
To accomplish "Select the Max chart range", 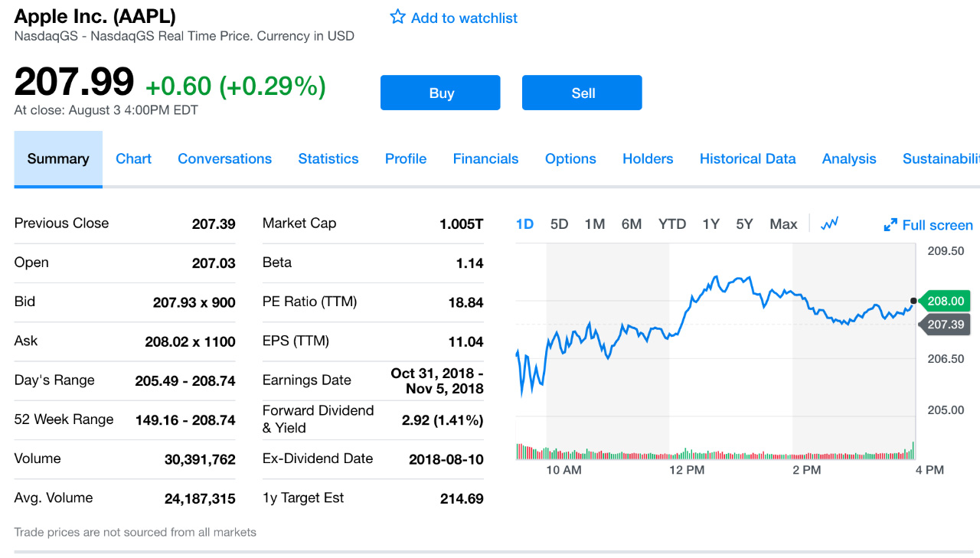I will (783, 224).
